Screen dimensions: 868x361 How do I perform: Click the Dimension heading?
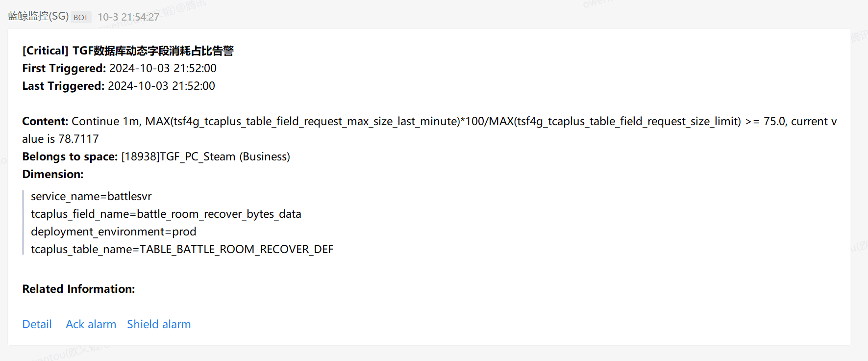(x=53, y=174)
